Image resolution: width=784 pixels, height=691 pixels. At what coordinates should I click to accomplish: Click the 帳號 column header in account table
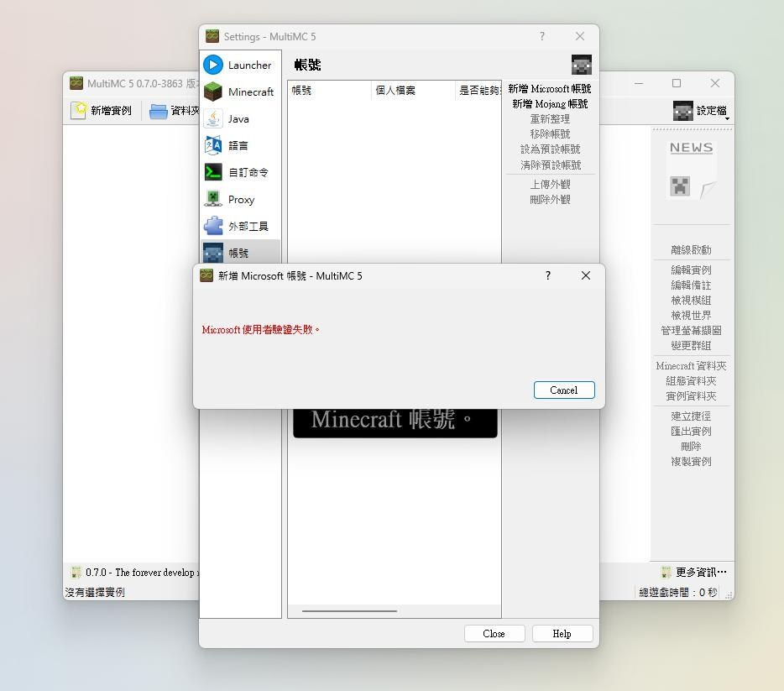330,91
